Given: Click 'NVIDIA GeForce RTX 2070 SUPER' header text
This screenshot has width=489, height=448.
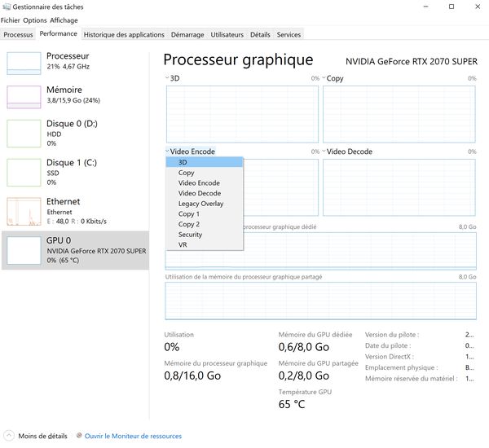Looking at the screenshot, I should coord(412,61).
